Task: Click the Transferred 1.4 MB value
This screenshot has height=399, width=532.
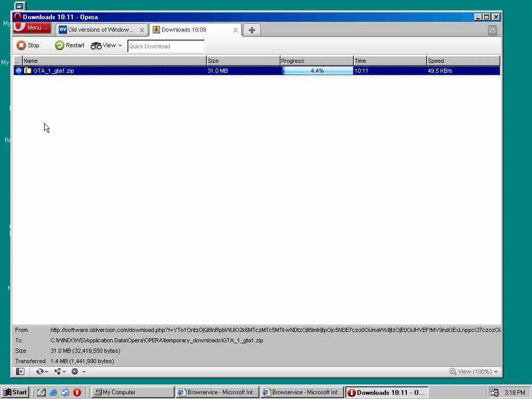Action: point(82,361)
